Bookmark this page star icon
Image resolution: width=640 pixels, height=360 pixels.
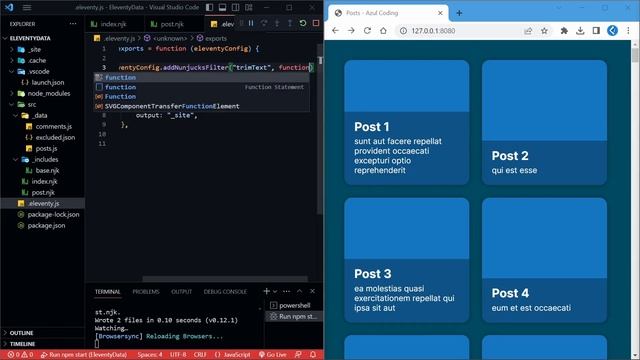[x=544, y=31]
